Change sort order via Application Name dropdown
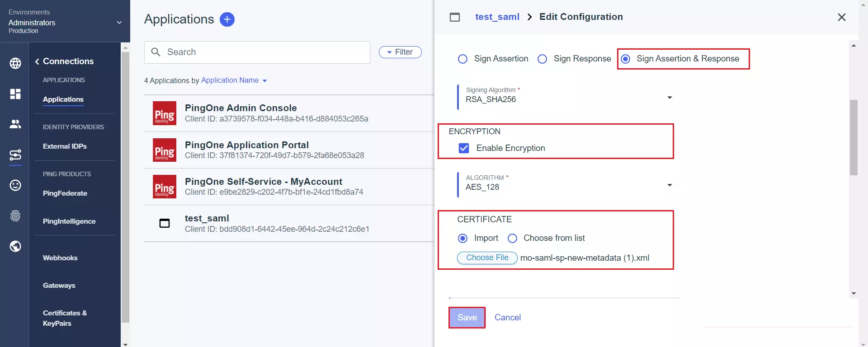Screen dimensions: 868x347 234,80
